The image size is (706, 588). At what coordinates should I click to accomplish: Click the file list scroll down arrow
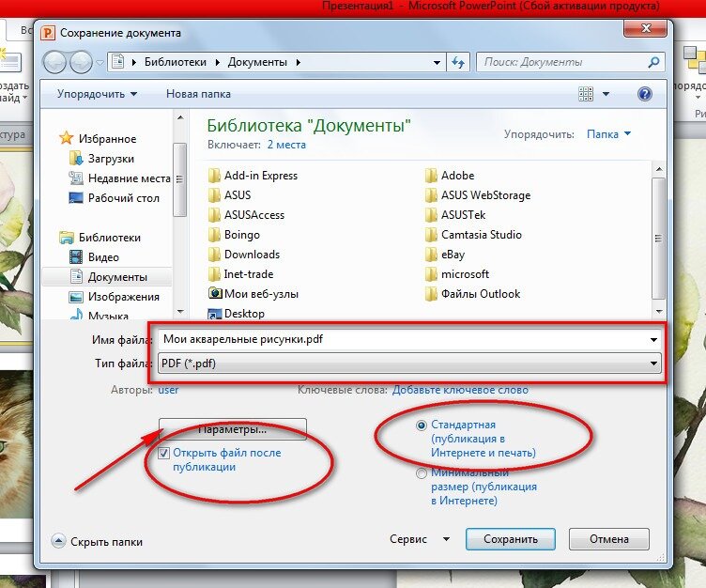(x=659, y=311)
